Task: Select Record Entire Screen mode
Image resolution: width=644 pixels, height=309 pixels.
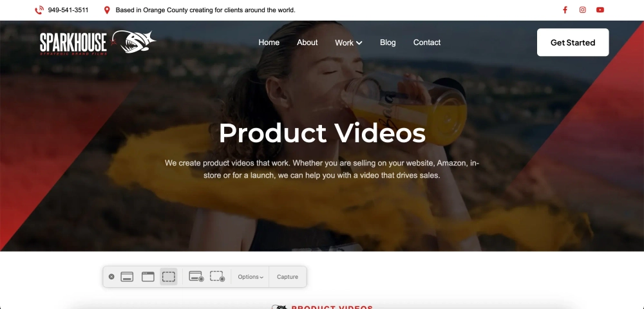Action: tap(196, 277)
